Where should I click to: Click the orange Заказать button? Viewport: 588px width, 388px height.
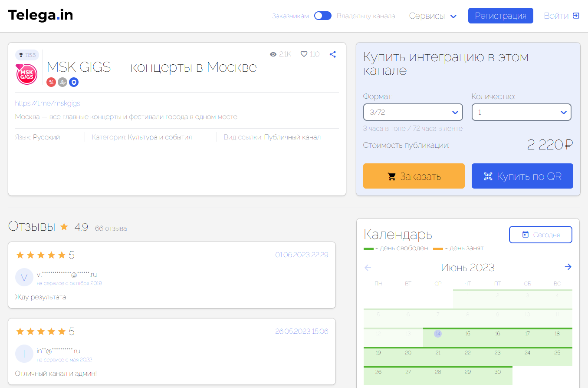pos(414,176)
